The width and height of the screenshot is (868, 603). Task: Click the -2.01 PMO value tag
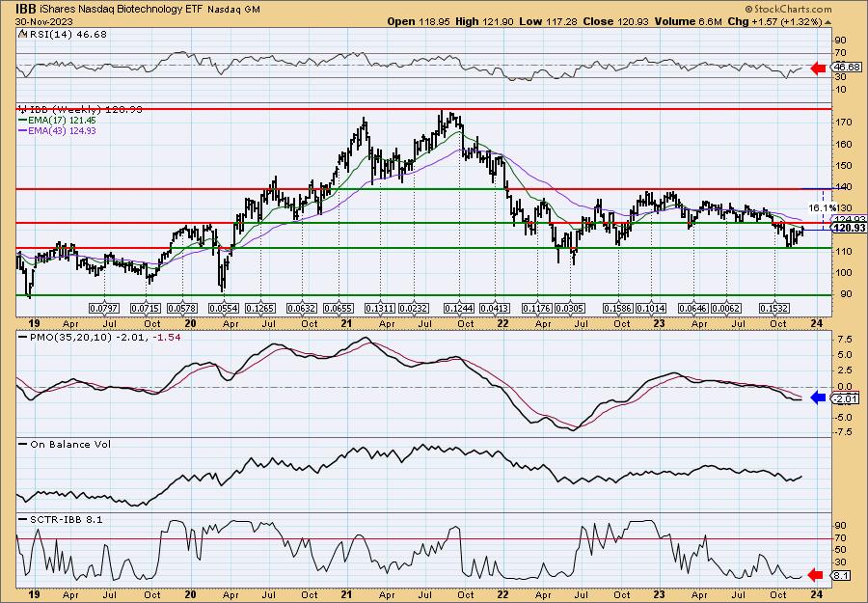tap(847, 398)
